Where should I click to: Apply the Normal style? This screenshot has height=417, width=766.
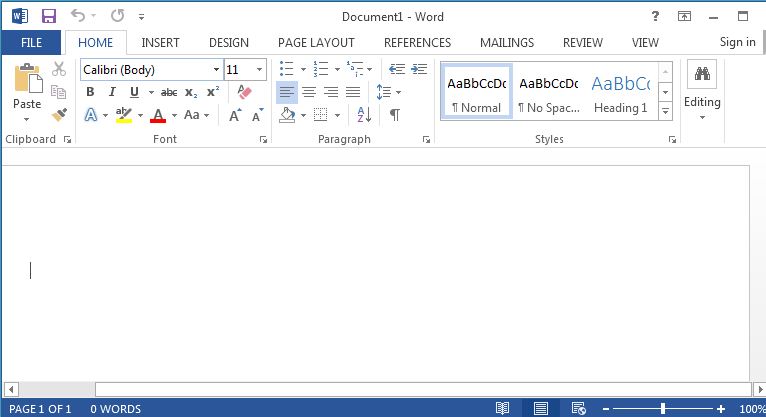tap(477, 91)
